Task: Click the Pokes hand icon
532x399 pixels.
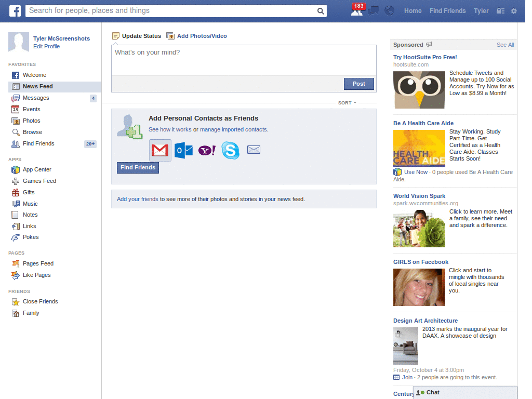Action: [x=16, y=237]
